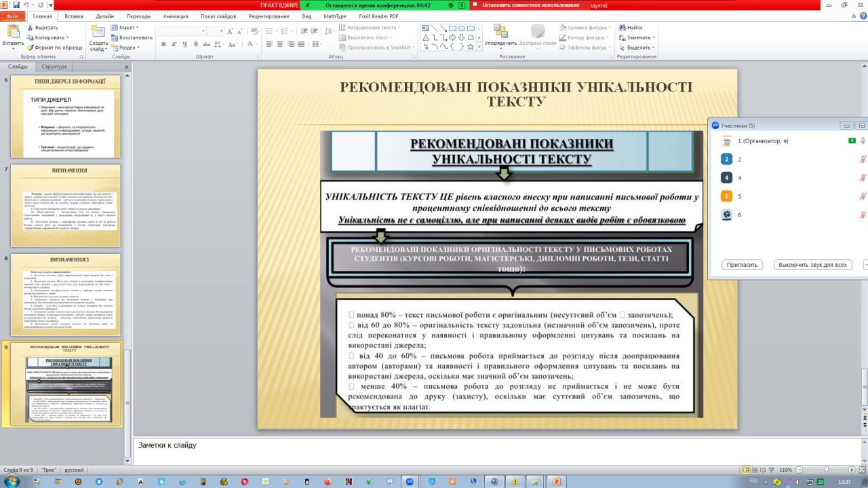868x488 pixels.
Task: Switch to the Структура outline tab
Action: point(54,67)
